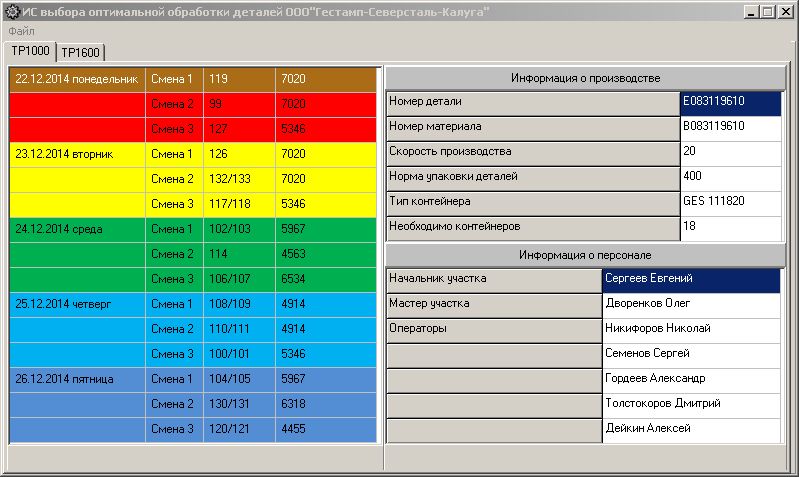Select cell 104/105
Screen dimensions: 799x477
[239, 379]
